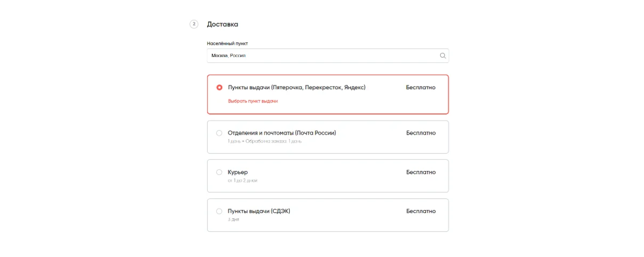
Task: Click Бесплатно price in the Пятерочка row
Action: click(420, 87)
